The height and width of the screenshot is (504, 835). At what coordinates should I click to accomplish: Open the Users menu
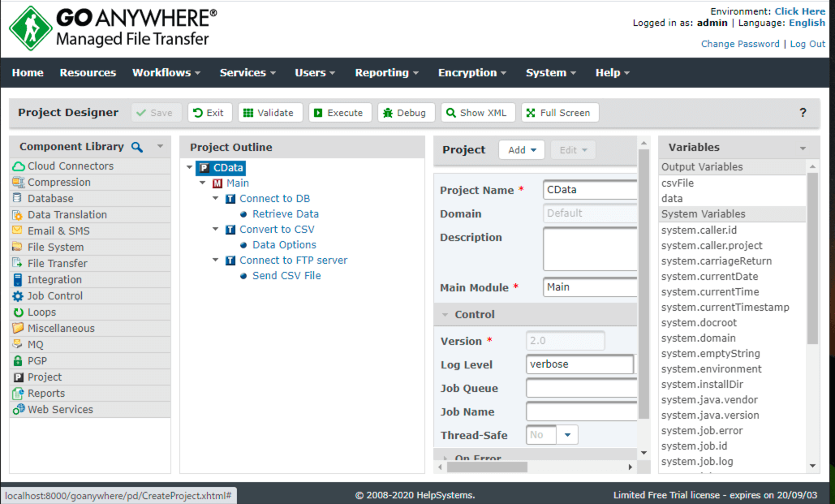[315, 72]
